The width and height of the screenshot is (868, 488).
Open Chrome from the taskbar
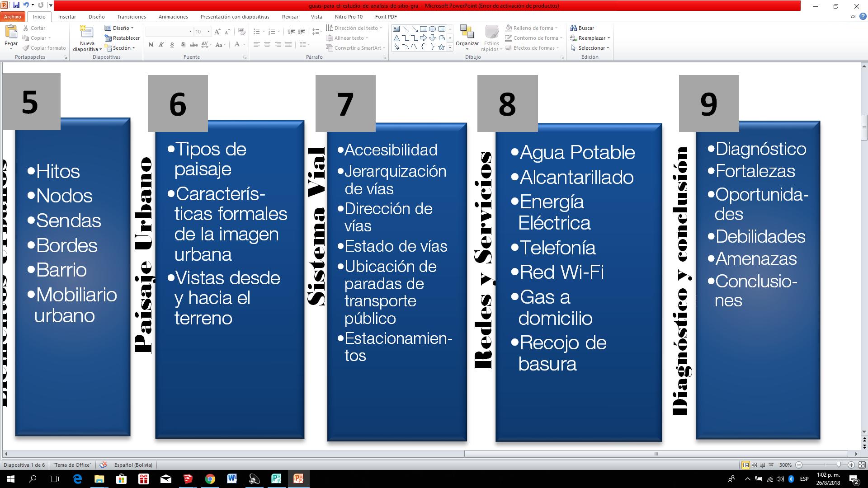point(210,479)
